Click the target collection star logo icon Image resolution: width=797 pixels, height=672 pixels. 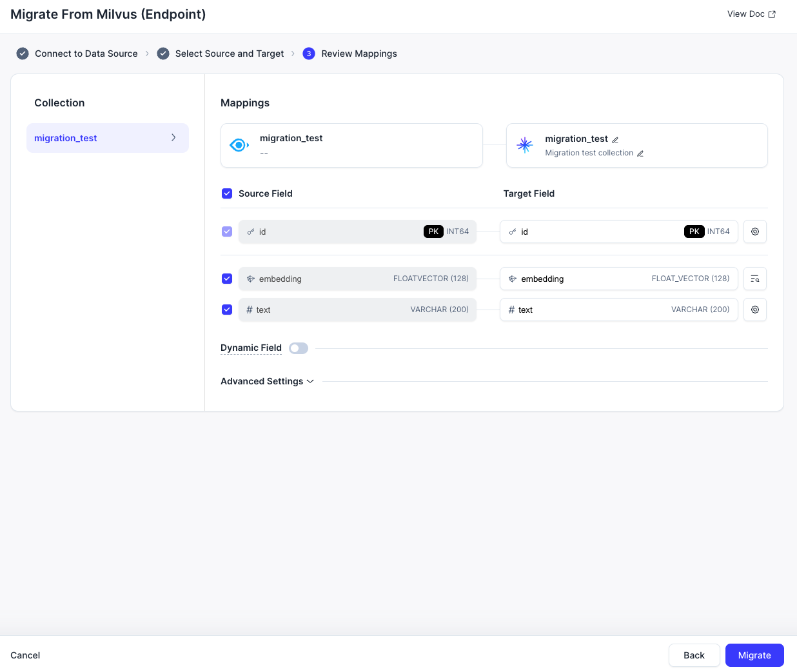[x=525, y=145]
